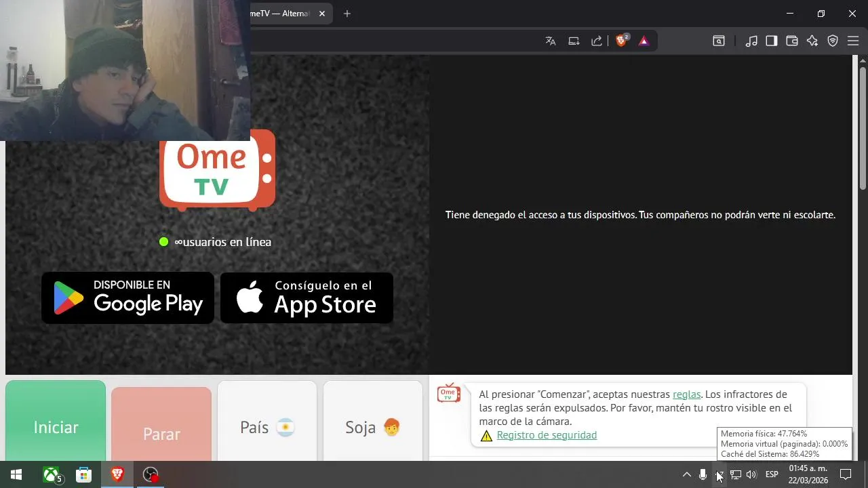
Task: Click the microphone tray icon
Action: [703, 474]
